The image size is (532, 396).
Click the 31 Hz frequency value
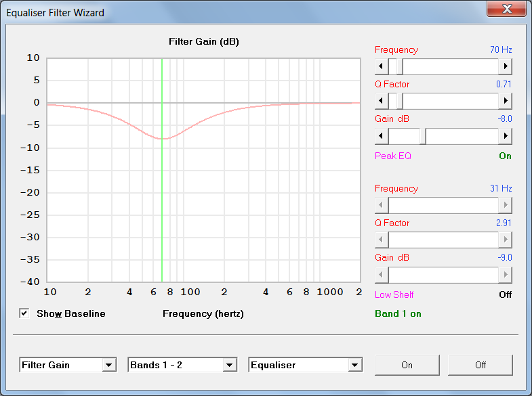(501, 189)
